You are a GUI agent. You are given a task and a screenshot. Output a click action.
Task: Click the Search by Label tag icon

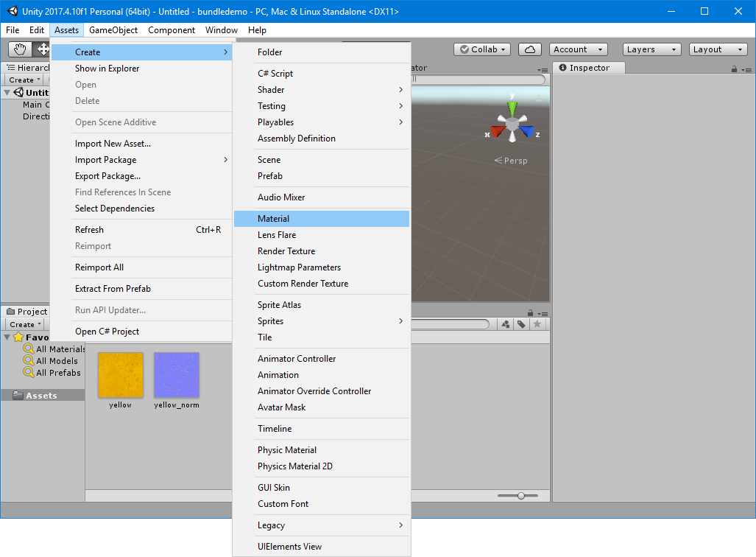521,324
